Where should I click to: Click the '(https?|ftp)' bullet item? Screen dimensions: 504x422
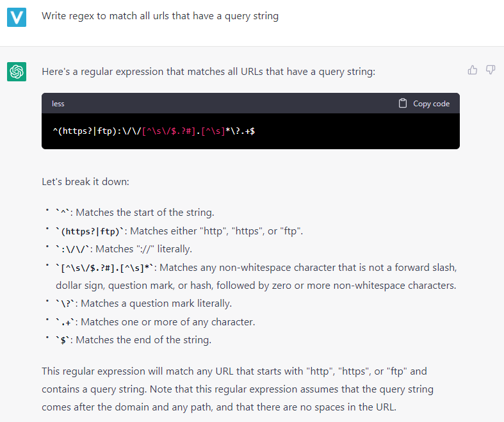pos(179,231)
